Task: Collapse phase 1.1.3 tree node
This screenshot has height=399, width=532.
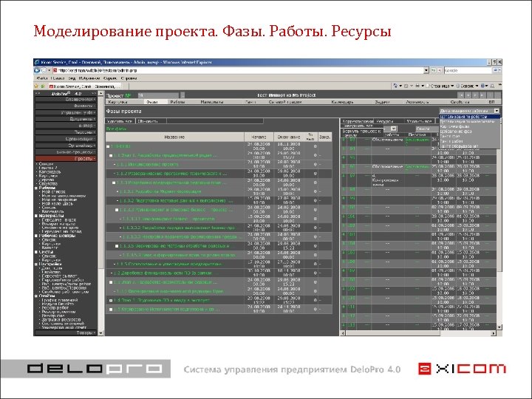Action: [x=114, y=183]
